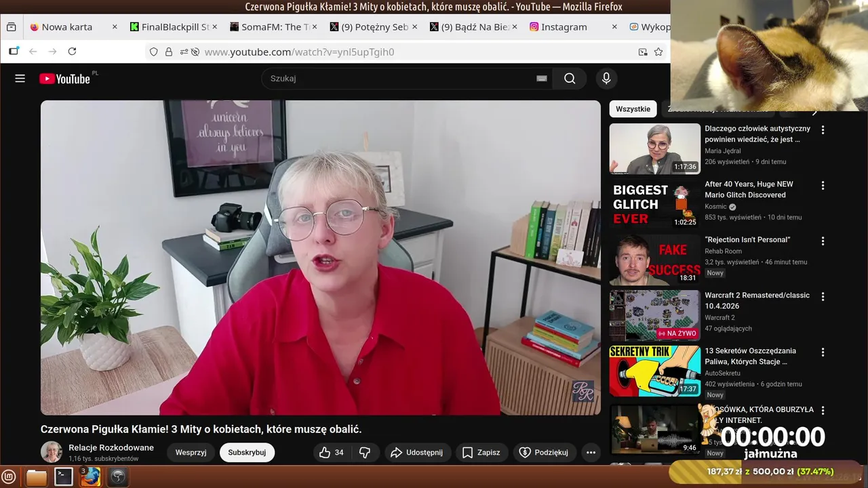Launch terminal from taskbar
Image resolution: width=868 pixels, height=488 pixels.
point(64,477)
